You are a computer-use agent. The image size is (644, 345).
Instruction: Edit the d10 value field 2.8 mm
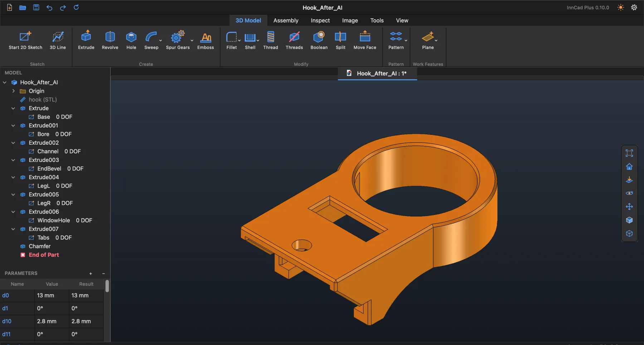(x=52, y=321)
